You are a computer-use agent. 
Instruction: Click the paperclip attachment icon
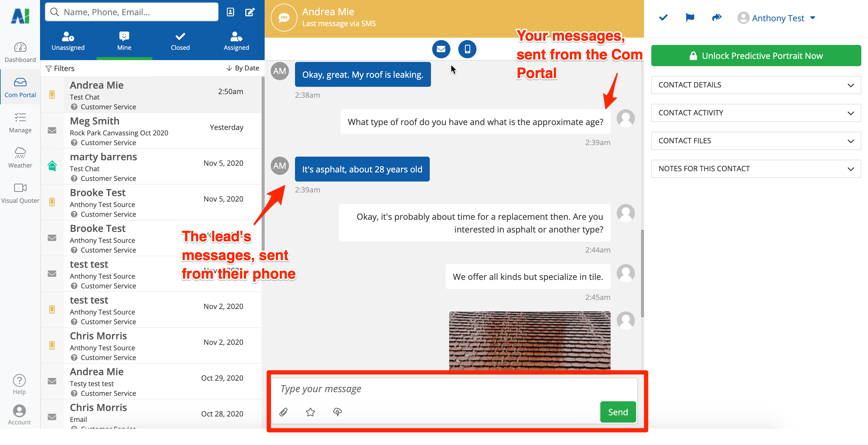(x=283, y=412)
